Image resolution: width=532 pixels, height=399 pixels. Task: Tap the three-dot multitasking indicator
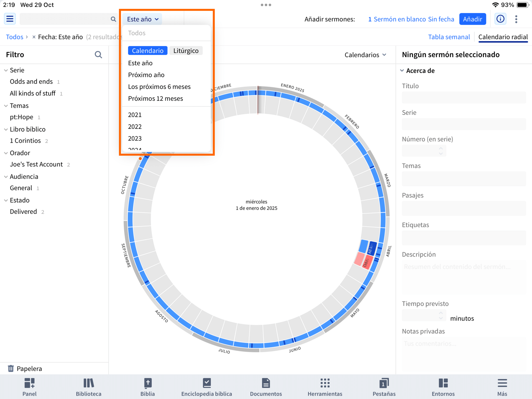266,5
